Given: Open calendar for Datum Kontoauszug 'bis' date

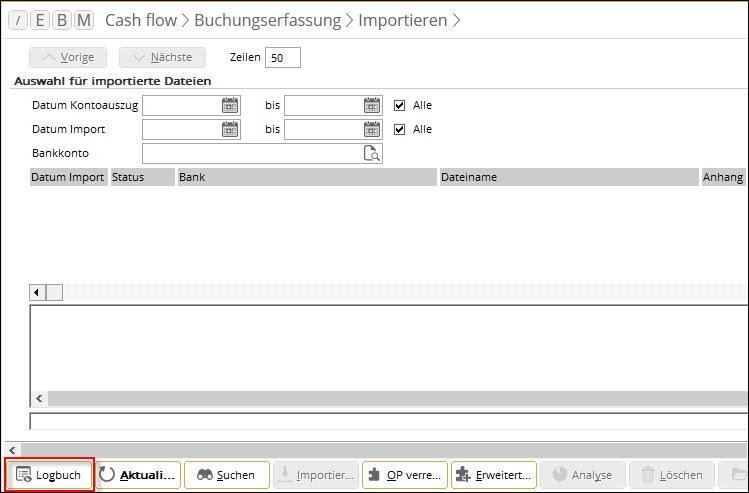Looking at the screenshot, I should (x=372, y=105).
